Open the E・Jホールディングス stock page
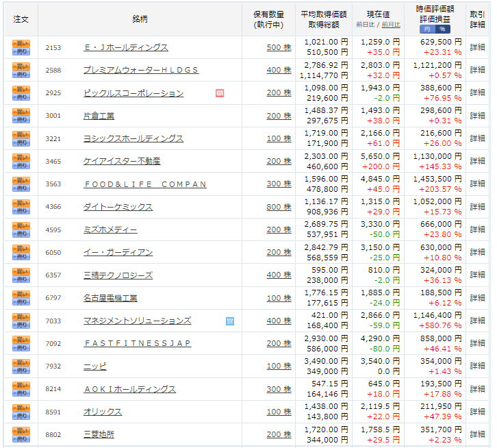 [126, 47]
